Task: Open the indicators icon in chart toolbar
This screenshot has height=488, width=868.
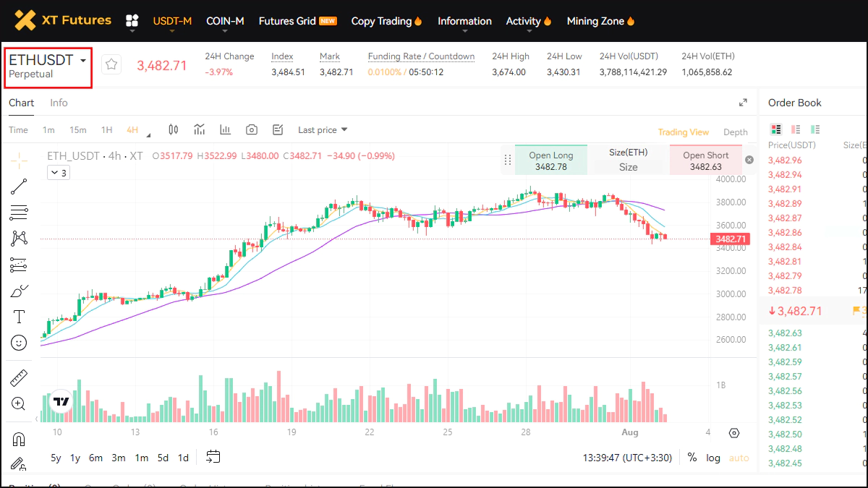Action: click(x=200, y=130)
